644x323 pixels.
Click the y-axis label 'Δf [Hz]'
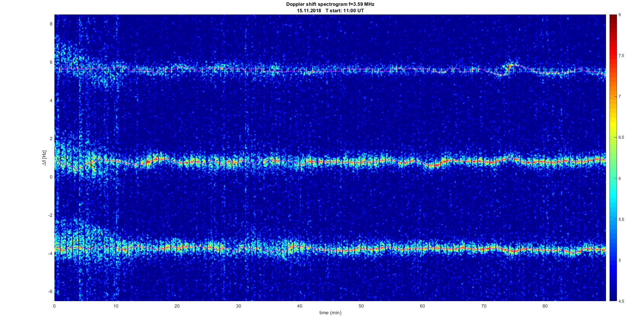(x=44, y=158)
